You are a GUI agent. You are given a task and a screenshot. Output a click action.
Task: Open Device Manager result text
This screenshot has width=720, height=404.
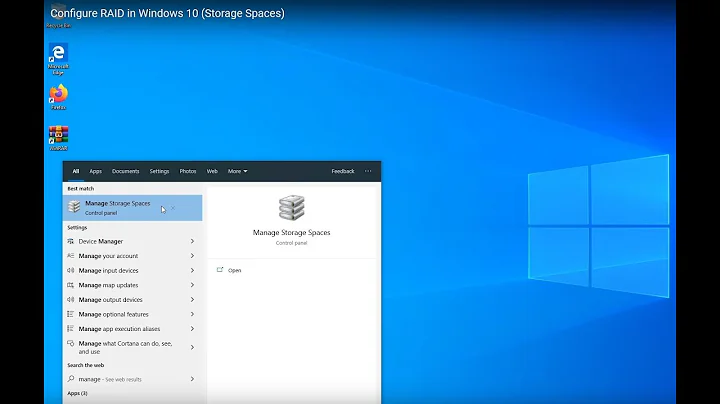click(x=101, y=241)
